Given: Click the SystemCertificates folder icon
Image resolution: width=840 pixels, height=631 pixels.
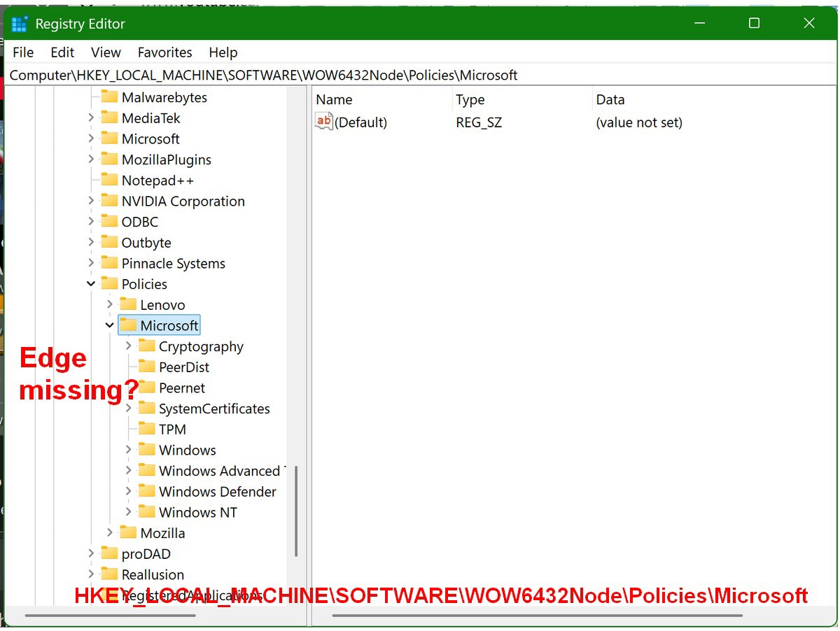Looking at the screenshot, I should click(147, 409).
